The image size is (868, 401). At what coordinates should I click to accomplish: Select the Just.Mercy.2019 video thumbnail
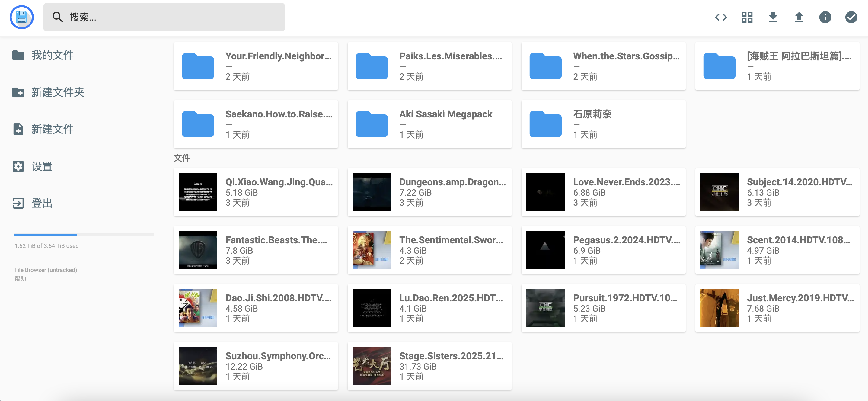tap(719, 308)
